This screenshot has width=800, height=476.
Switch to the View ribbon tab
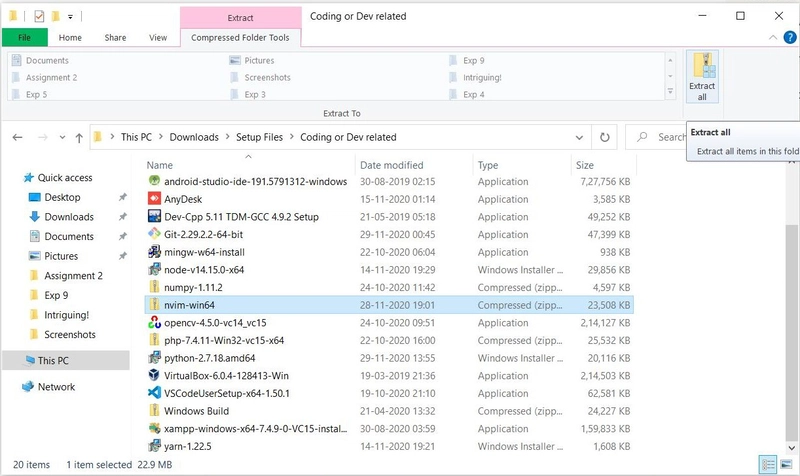pyautogui.click(x=158, y=37)
